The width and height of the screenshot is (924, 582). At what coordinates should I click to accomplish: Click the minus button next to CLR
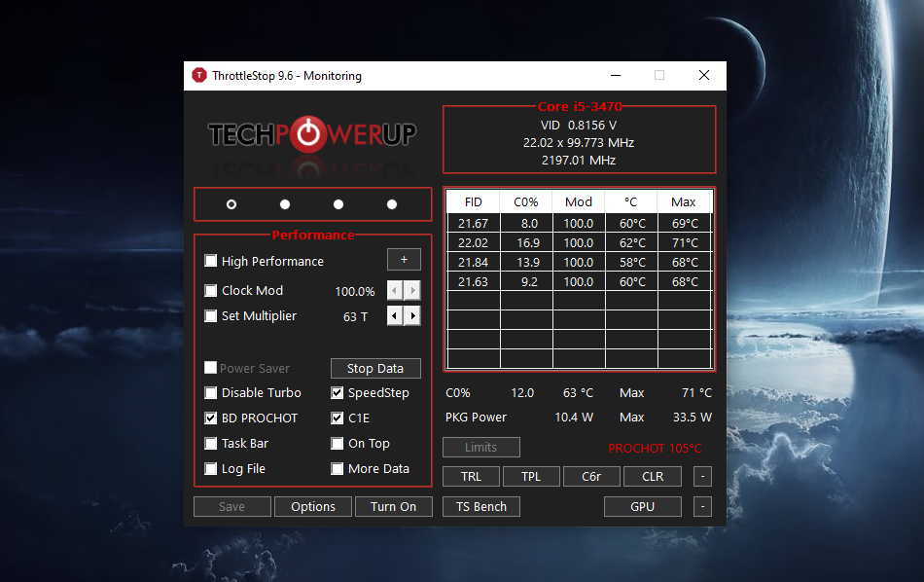coord(702,477)
